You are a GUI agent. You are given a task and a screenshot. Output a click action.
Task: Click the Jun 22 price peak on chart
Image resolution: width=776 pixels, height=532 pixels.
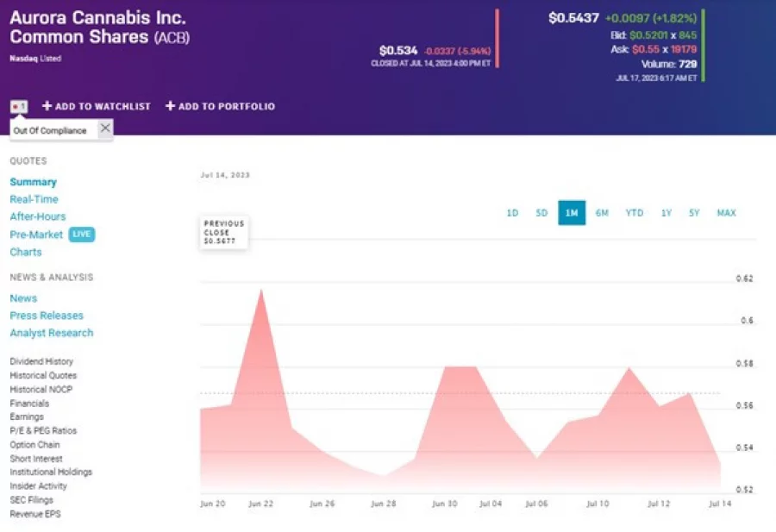coord(260,290)
